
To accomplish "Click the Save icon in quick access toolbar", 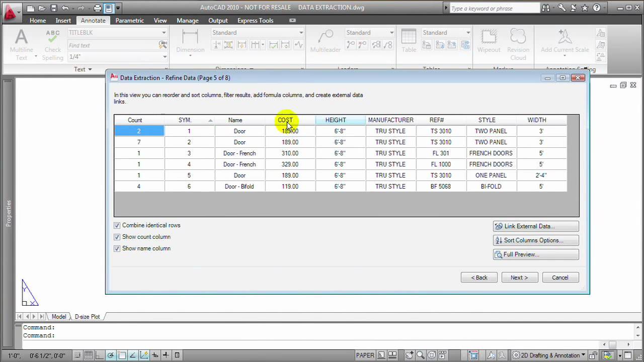I will pos(53,9).
